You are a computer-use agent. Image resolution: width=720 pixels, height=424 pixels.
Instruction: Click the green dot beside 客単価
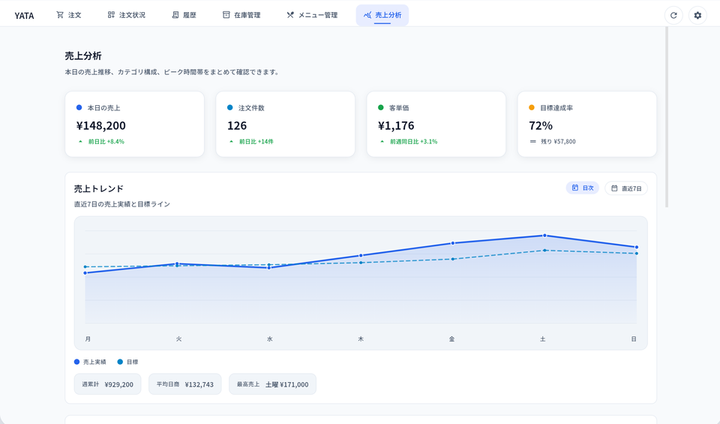[x=381, y=107]
